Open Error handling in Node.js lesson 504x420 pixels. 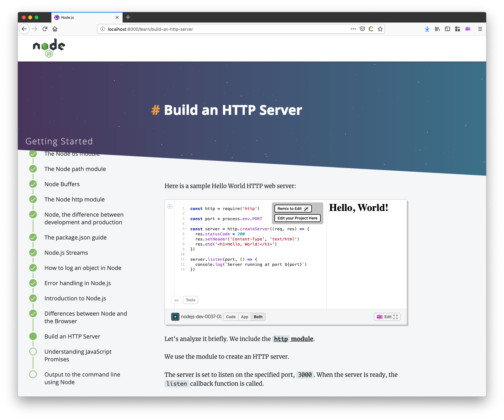click(x=78, y=283)
